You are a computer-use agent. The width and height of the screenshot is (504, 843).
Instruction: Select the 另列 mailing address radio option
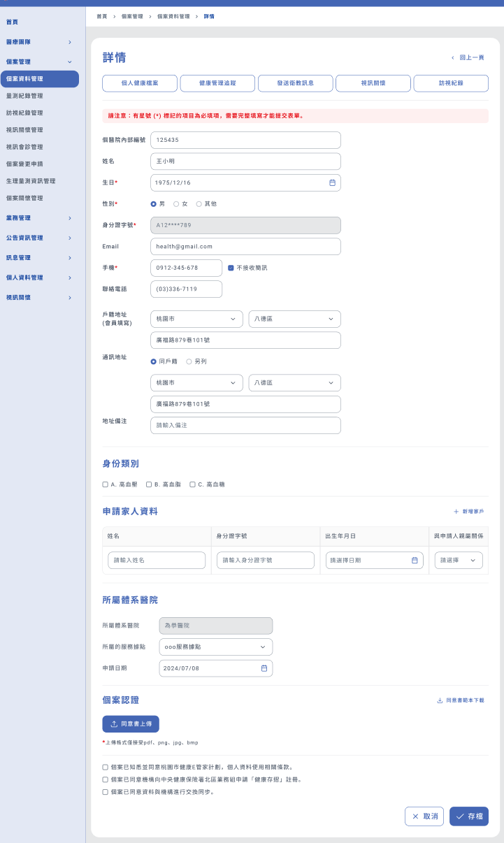click(x=189, y=361)
